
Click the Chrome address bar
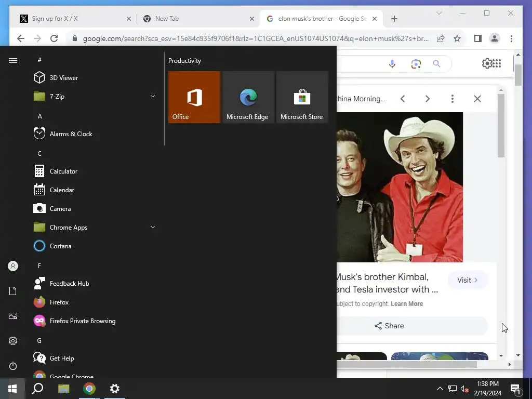[x=256, y=38]
